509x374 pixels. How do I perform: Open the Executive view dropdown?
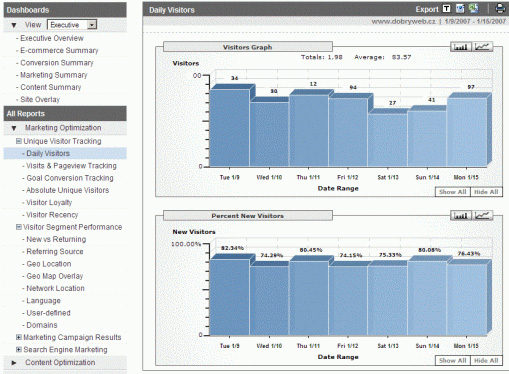pyautogui.click(x=72, y=25)
